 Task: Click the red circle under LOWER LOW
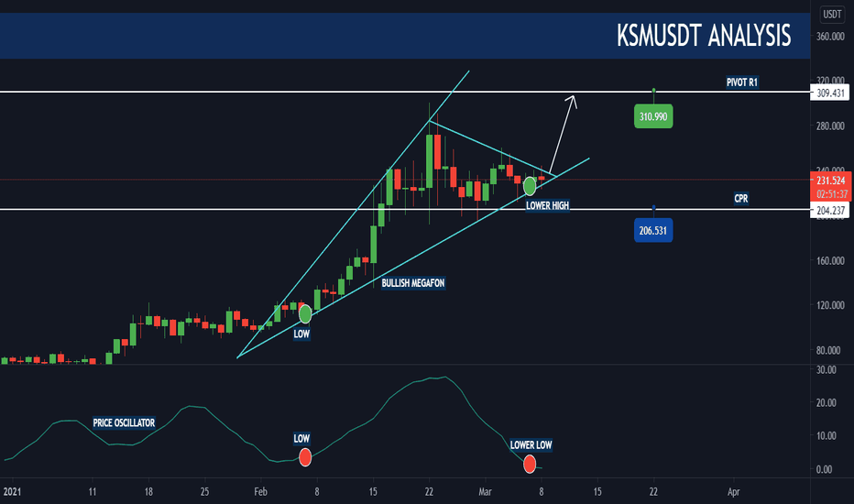[530, 465]
